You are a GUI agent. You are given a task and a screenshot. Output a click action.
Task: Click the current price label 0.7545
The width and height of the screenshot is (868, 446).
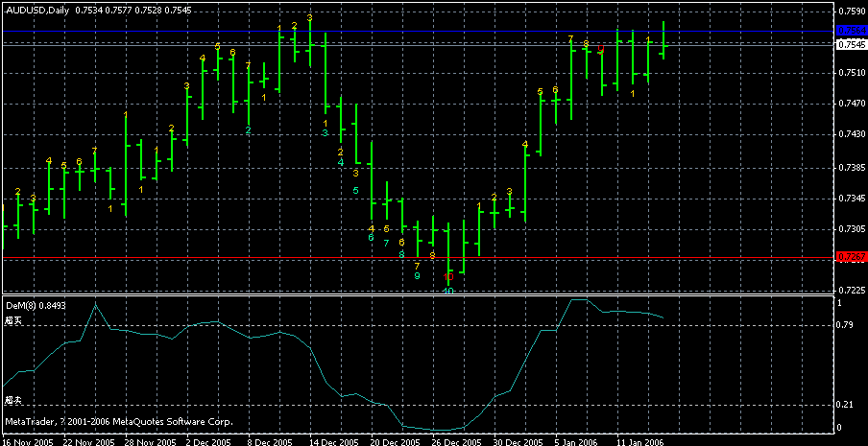pos(851,45)
